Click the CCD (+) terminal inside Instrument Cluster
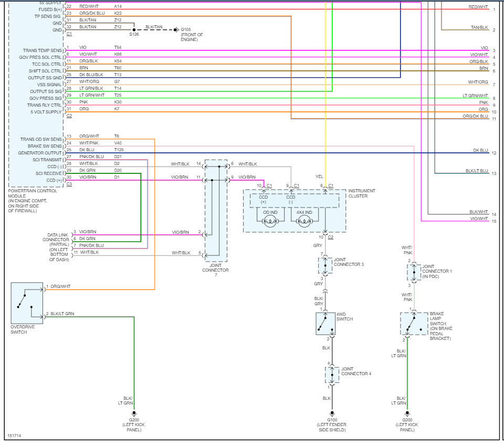 (263, 199)
